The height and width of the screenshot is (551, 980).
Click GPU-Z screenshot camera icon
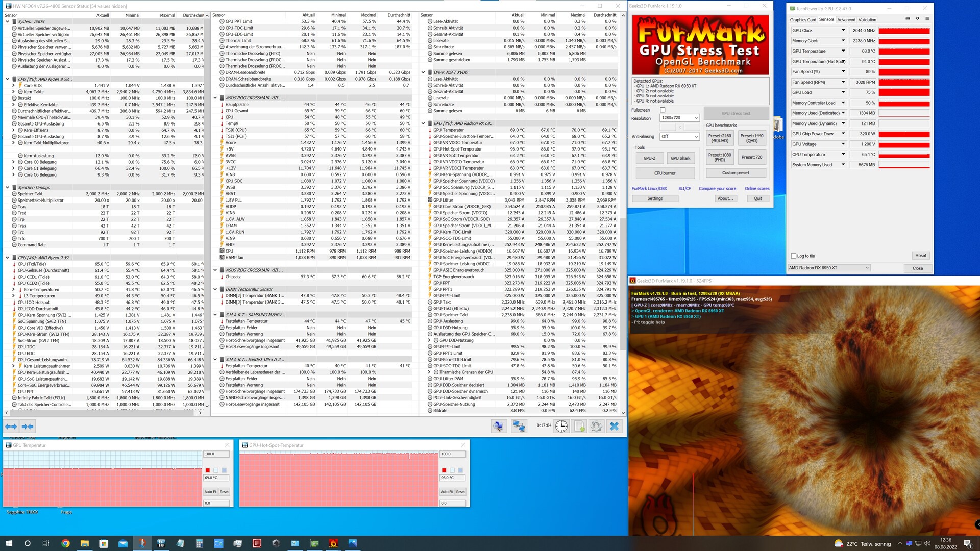point(908,19)
